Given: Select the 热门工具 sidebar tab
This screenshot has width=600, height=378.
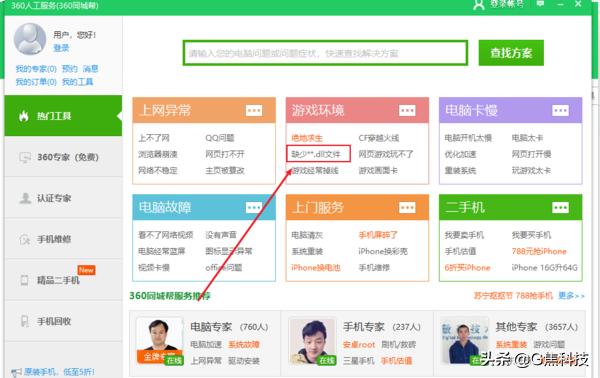Looking at the screenshot, I should (x=63, y=116).
